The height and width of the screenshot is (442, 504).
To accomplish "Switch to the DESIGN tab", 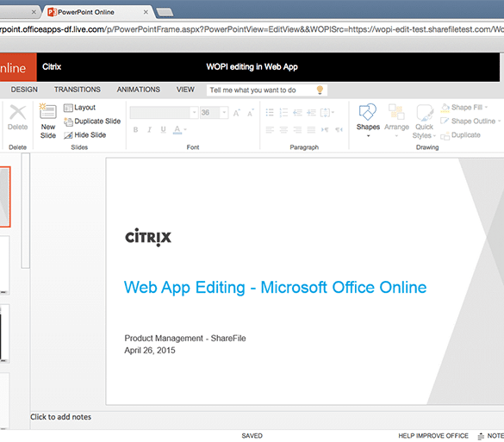I will pyautogui.click(x=24, y=90).
